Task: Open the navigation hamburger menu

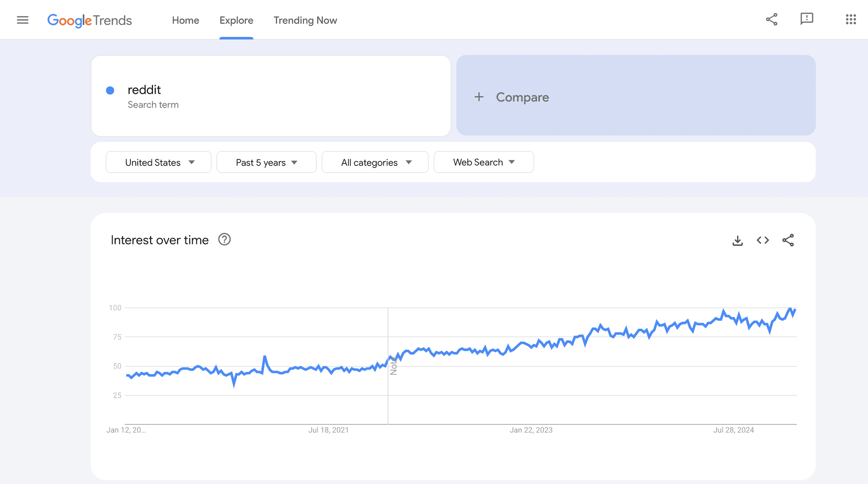Action: pyautogui.click(x=22, y=20)
